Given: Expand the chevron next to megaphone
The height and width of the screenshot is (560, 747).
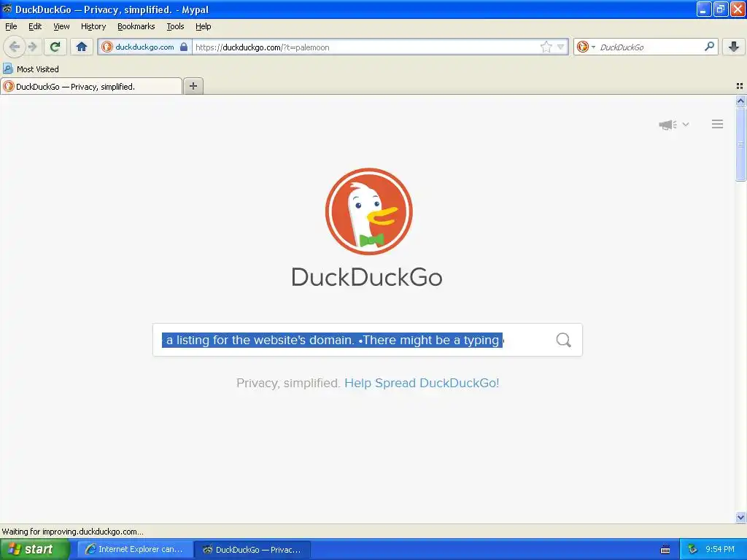Looking at the screenshot, I should tap(686, 124).
